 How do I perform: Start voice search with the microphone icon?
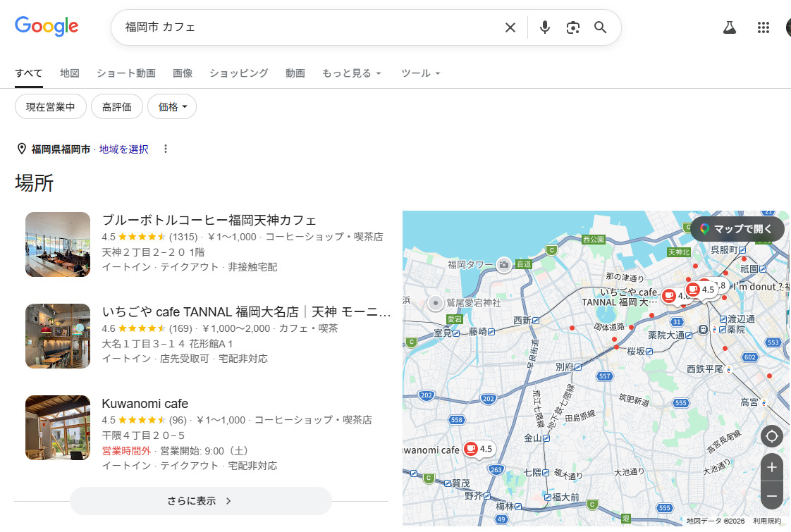(544, 27)
